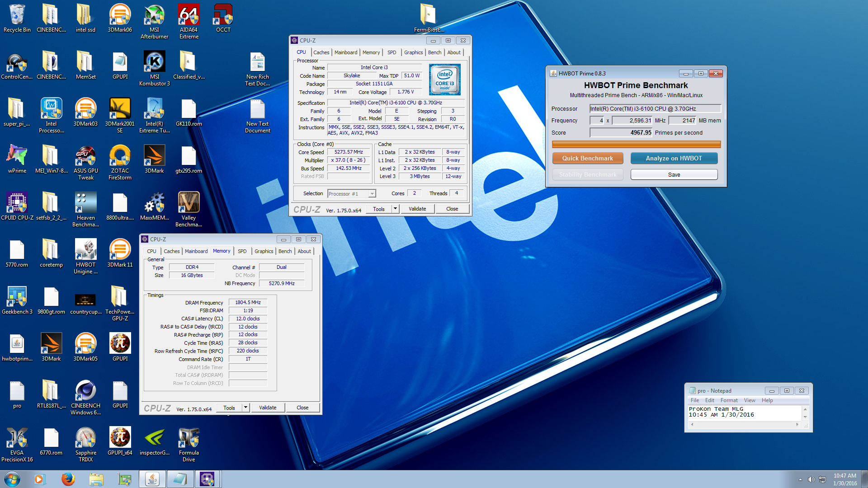Open the Recycle Bin desktop icon
Image resolution: width=868 pixels, height=488 pixels.
coord(17,19)
